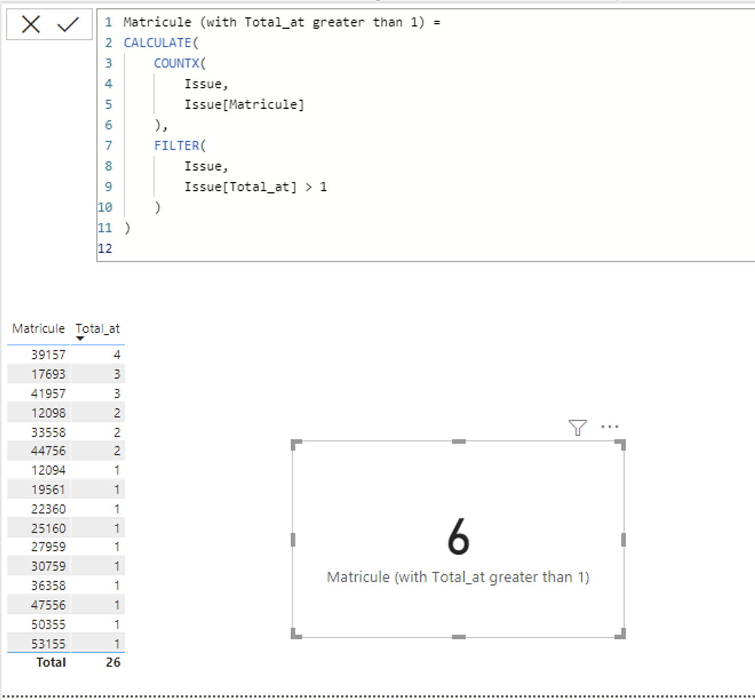
Task: Click the total value 26
Action: [113, 662]
